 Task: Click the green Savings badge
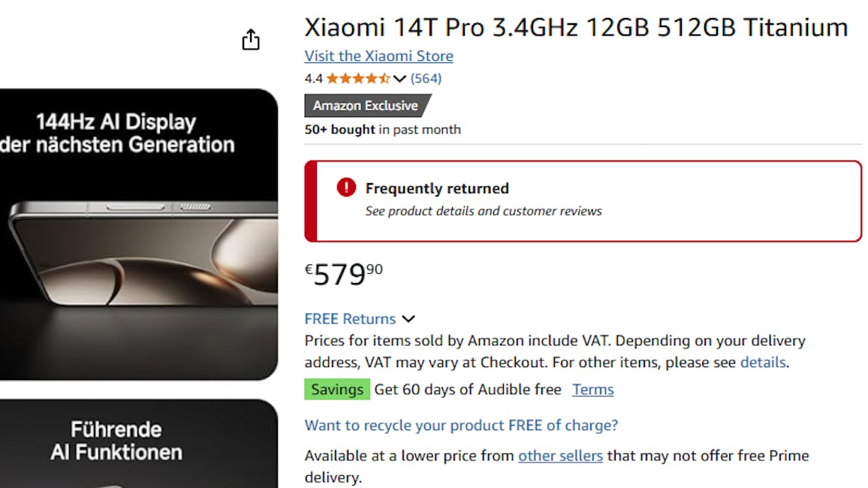(x=337, y=390)
